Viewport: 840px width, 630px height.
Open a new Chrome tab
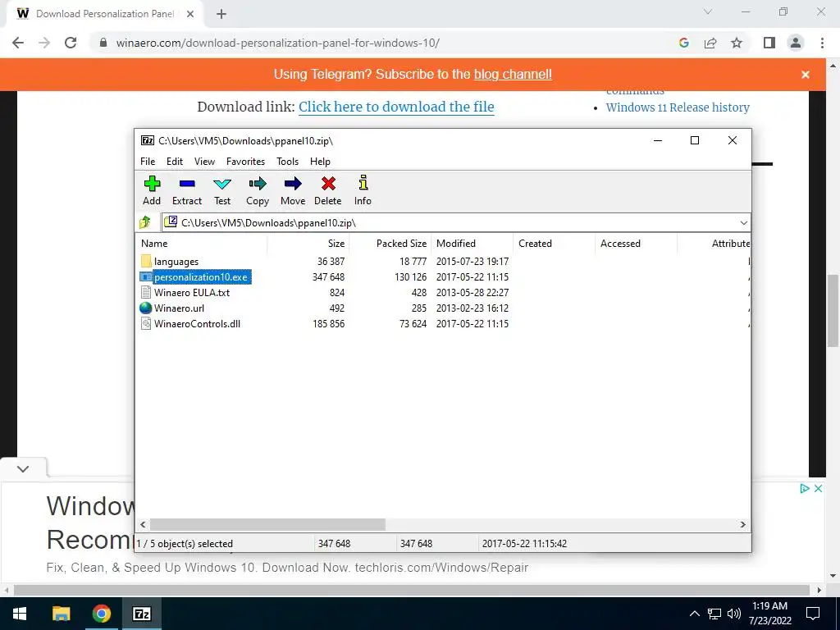[221, 14]
